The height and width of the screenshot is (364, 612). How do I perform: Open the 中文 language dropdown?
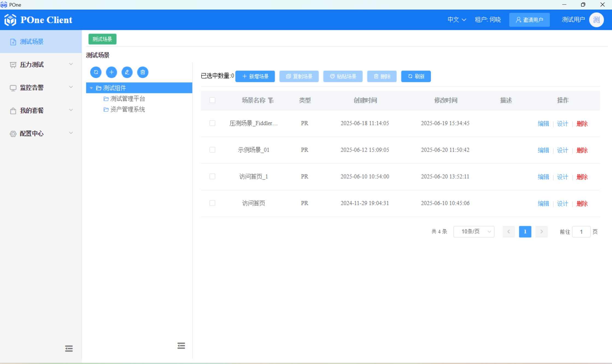(456, 20)
